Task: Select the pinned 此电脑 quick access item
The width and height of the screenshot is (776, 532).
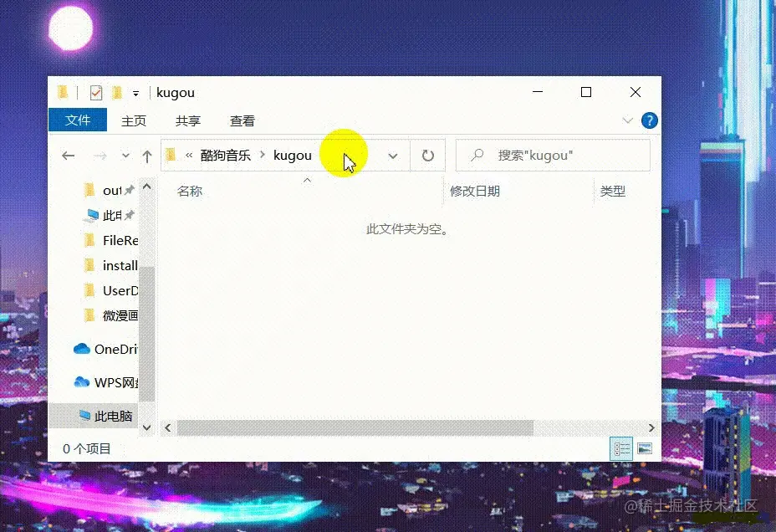Action: (x=110, y=215)
